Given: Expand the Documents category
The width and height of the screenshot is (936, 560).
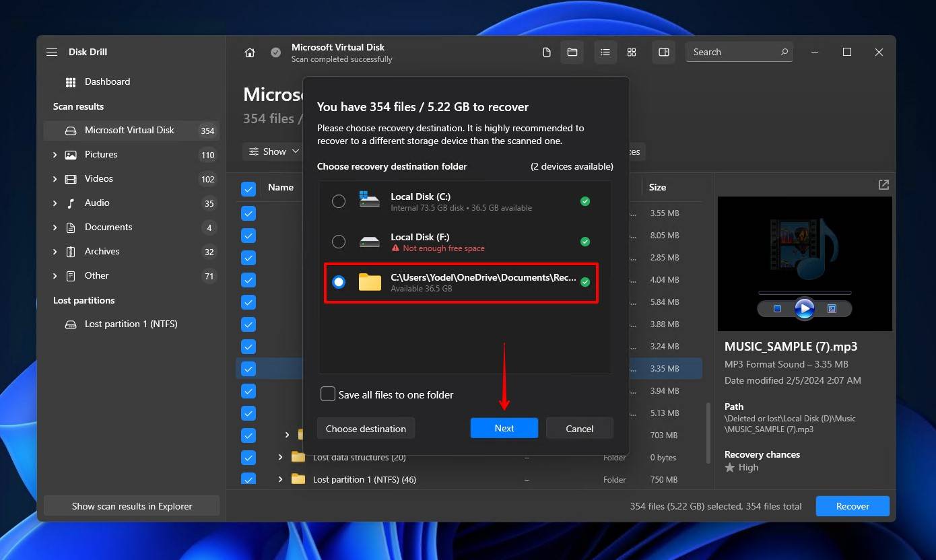Looking at the screenshot, I should click(x=55, y=228).
